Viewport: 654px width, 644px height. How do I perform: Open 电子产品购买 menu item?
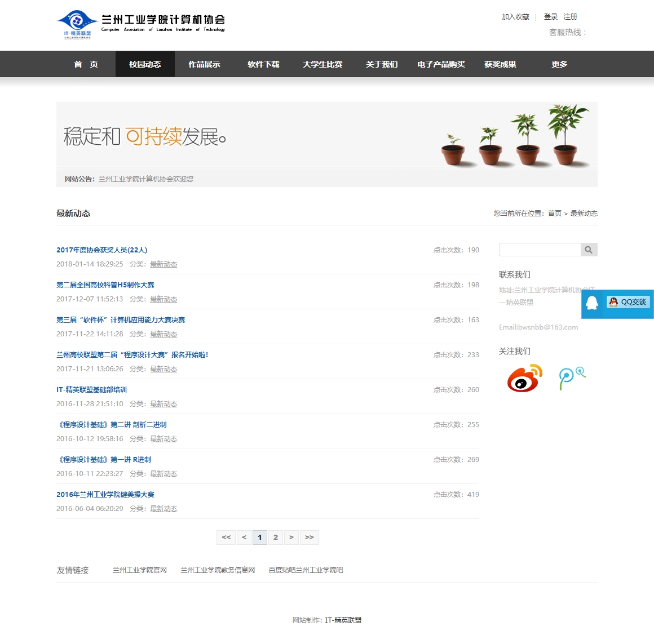coord(441,64)
